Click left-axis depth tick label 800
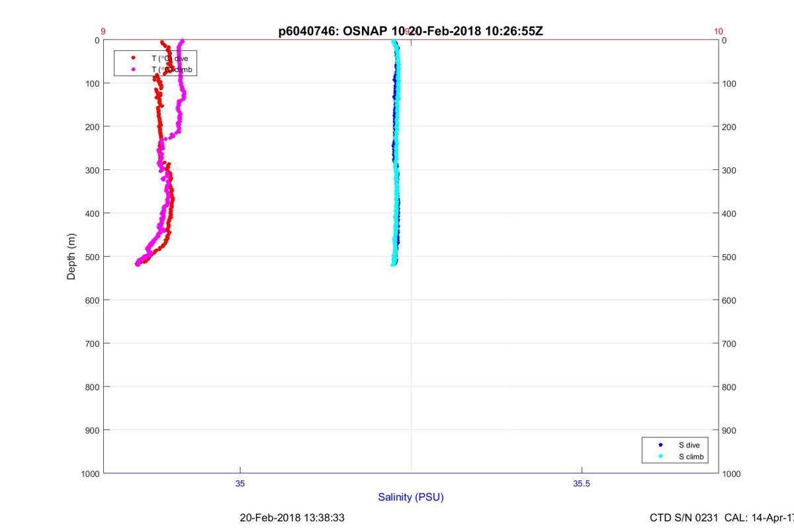 92,386
